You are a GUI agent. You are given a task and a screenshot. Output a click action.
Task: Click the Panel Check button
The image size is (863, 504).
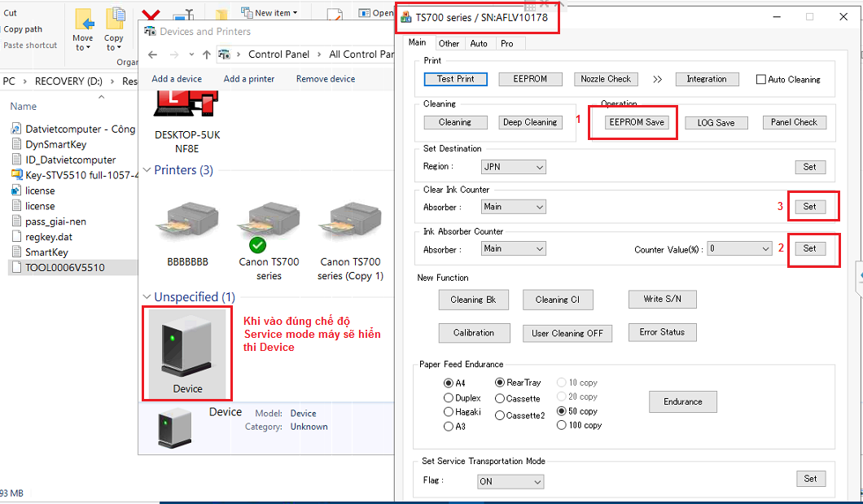pos(794,123)
